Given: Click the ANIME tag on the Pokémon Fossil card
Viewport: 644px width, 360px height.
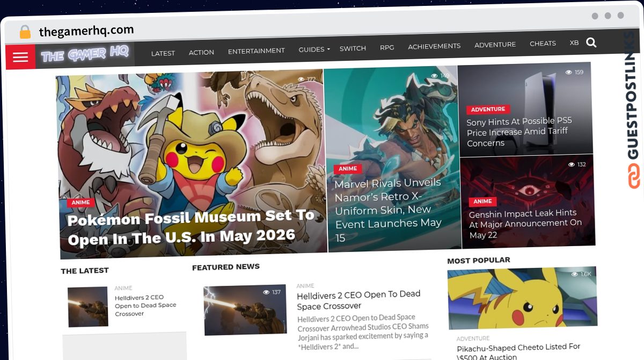Looking at the screenshot, I should point(80,203).
